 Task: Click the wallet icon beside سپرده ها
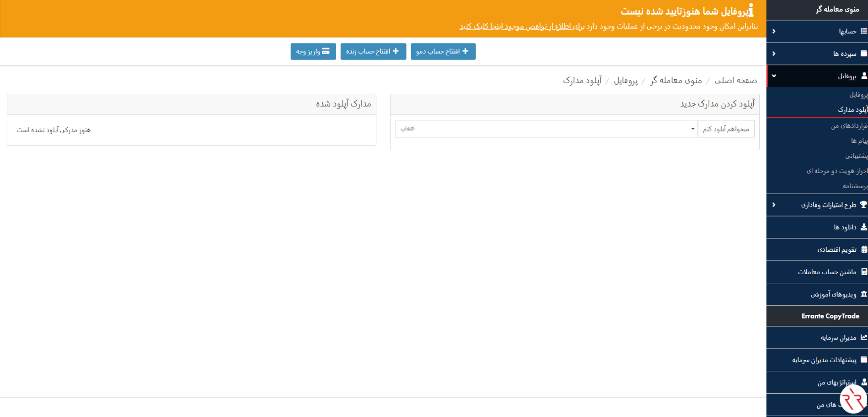pos(864,54)
